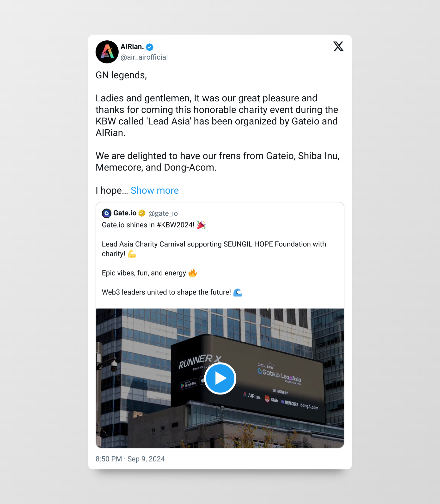The height and width of the screenshot is (504, 440).
Task: Open @air_airofficial handle
Action: pyautogui.click(x=144, y=57)
